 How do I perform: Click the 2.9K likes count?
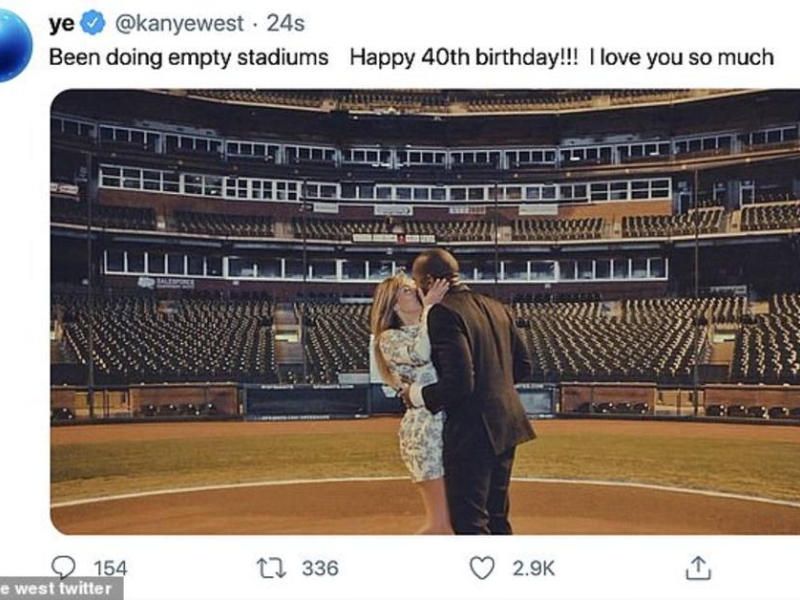tap(533, 568)
